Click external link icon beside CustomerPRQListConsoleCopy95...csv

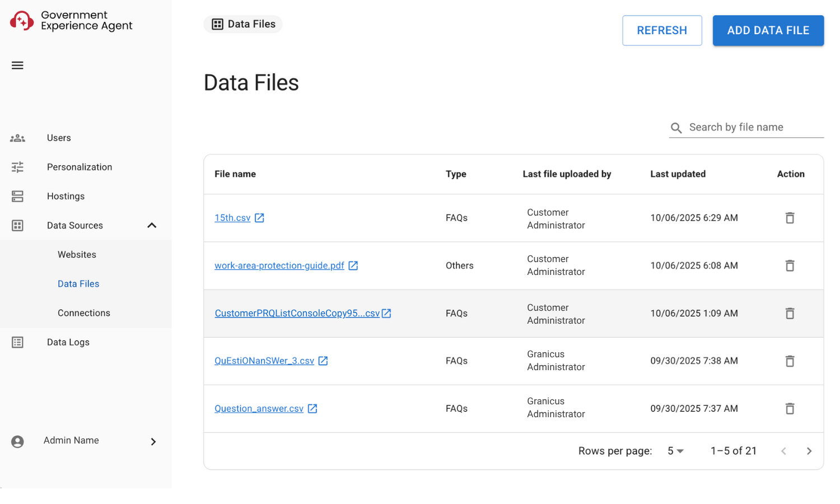tap(386, 314)
